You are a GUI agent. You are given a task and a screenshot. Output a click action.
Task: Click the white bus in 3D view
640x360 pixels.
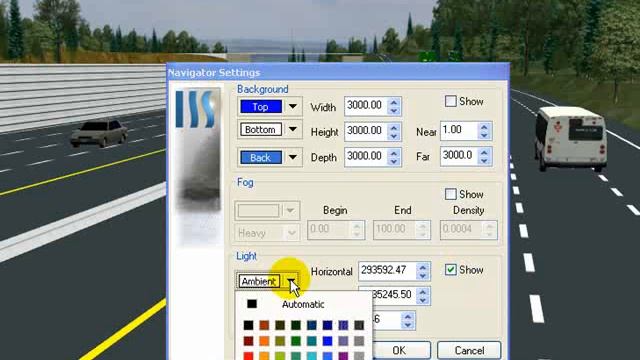click(x=571, y=138)
